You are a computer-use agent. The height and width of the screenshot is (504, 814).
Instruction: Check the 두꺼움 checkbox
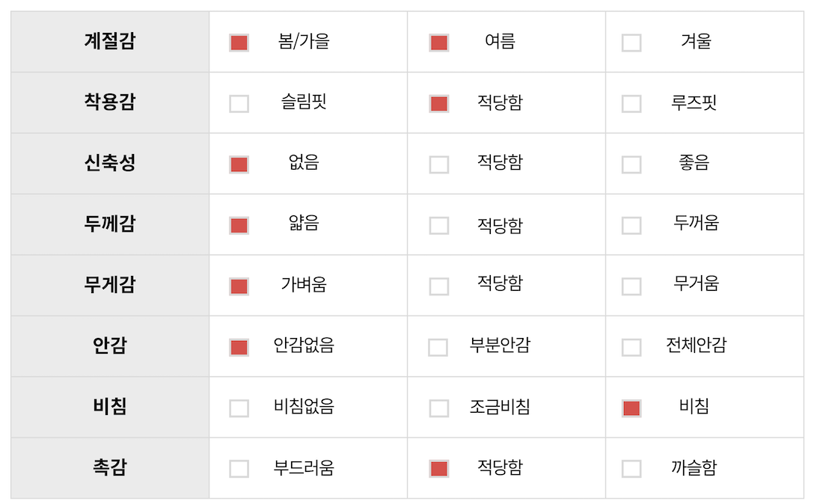click(x=631, y=225)
